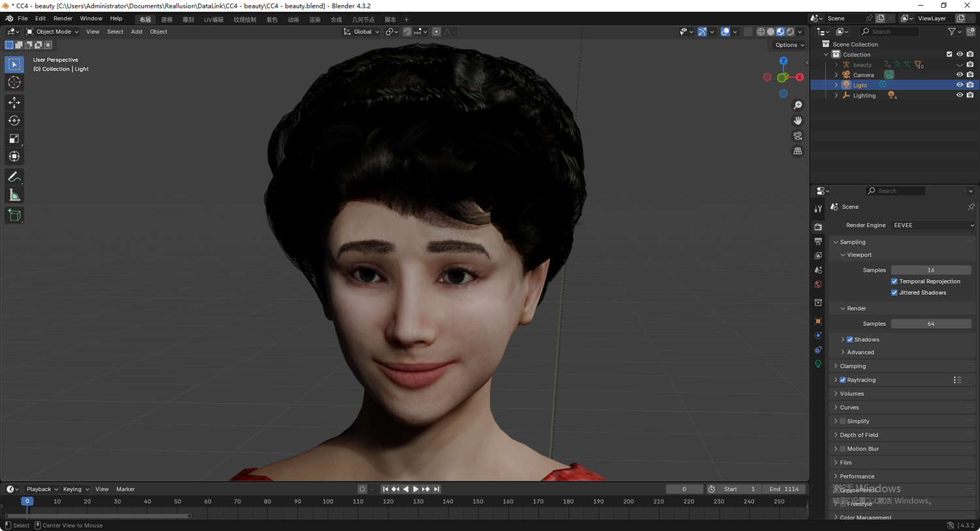Select the Move tool in toolbar

14,103
